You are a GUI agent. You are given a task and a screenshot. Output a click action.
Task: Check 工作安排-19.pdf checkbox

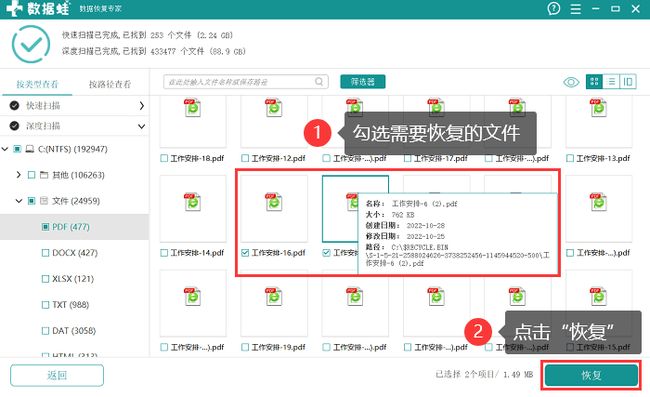point(245,347)
